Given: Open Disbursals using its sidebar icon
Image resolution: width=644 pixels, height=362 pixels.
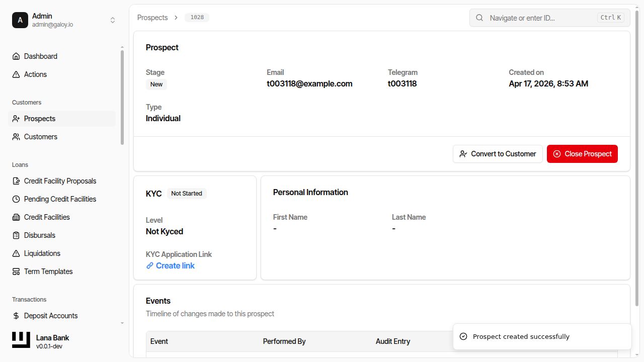Looking at the screenshot, I should (16, 235).
